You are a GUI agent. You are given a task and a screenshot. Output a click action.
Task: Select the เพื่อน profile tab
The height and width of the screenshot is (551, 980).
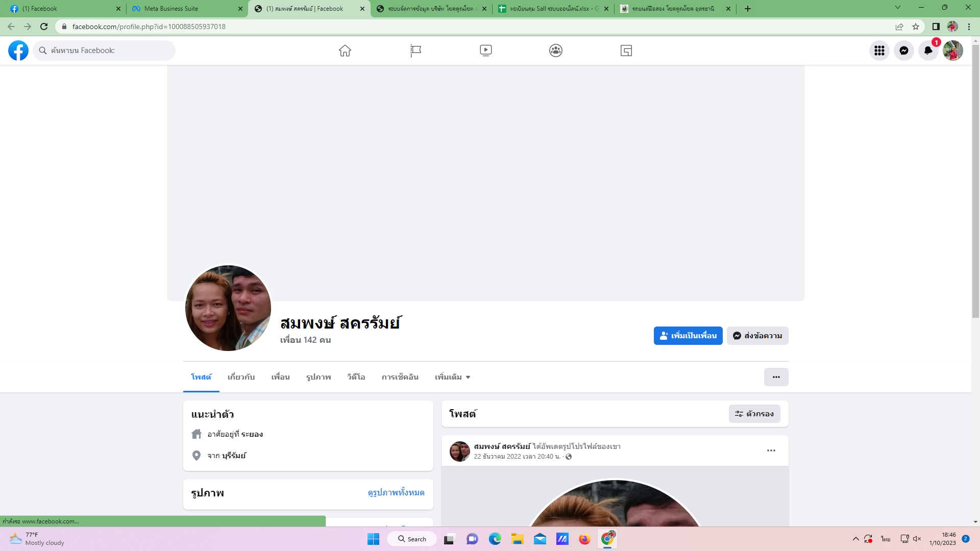coord(281,377)
